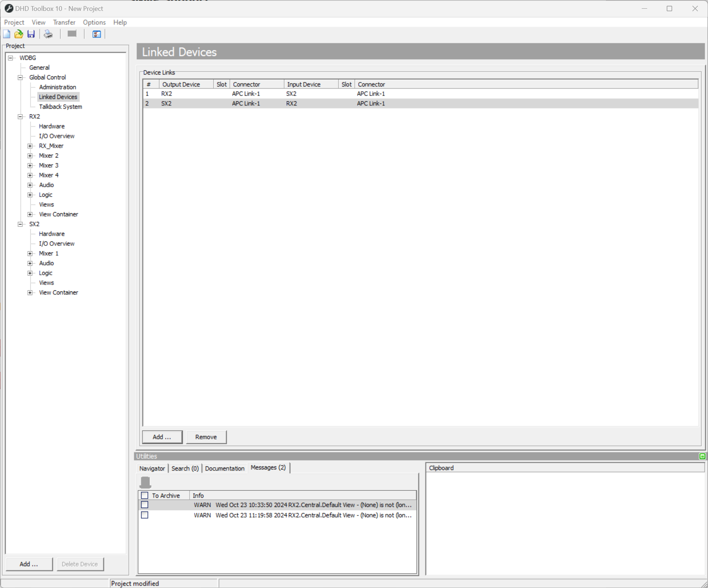The height and width of the screenshot is (588, 708).
Task: Click the checklist options toolbar icon
Action: point(96,34)
